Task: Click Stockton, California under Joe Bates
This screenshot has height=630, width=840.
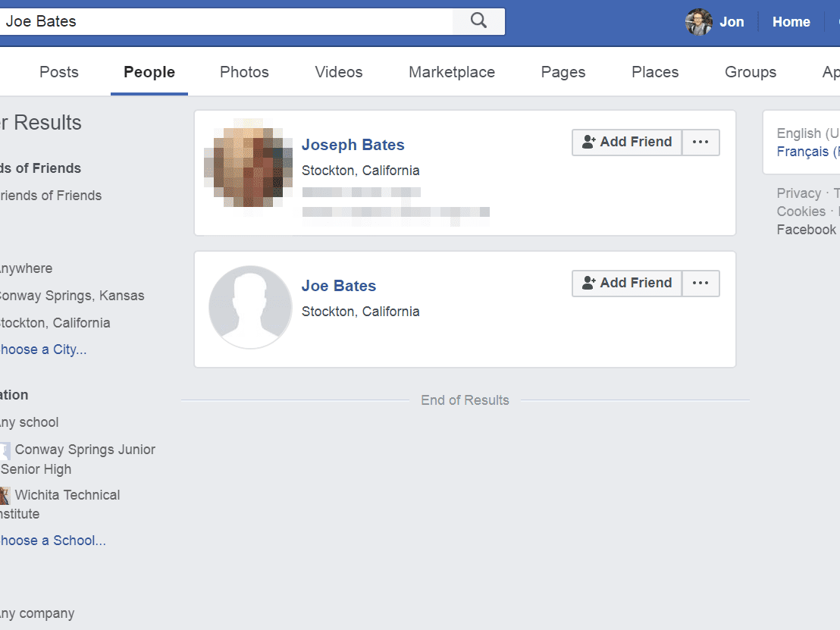Action: tap(361, 312)
